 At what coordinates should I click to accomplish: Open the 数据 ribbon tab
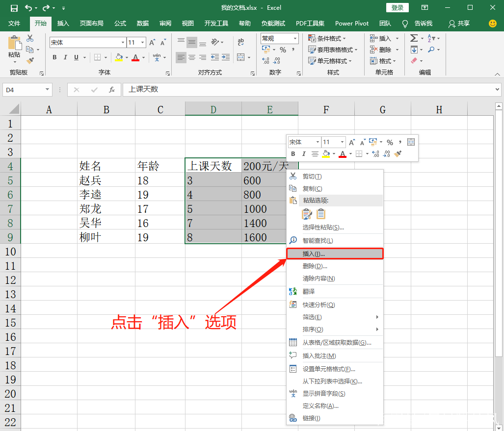(x=142, y=24)
